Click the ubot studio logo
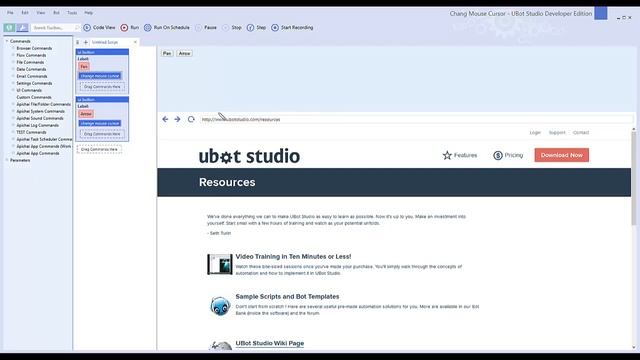640x360 pixels. pos(249,156)
